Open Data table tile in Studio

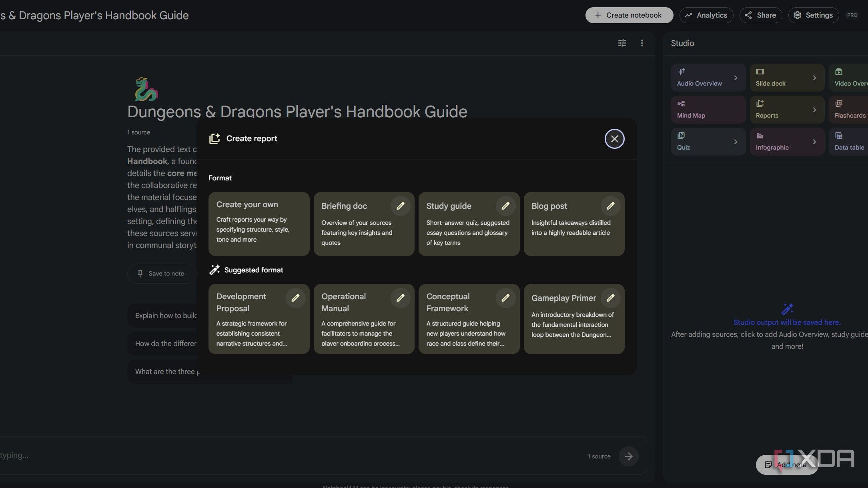(x=848, y=142)
